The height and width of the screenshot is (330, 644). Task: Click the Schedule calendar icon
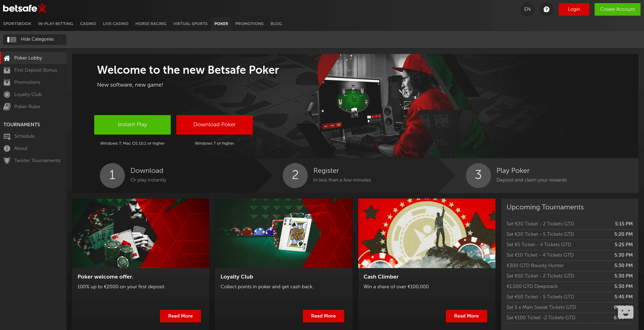7,136
